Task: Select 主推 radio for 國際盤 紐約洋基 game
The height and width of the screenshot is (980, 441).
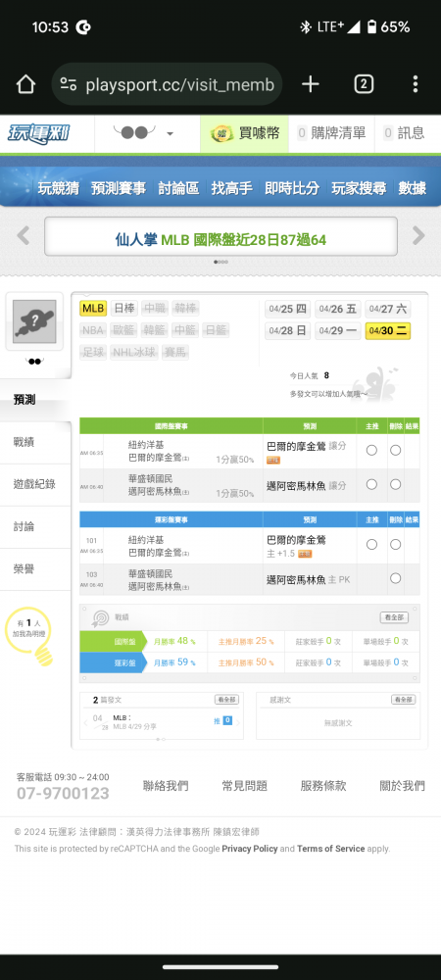Action: click(x=371, y=450)
